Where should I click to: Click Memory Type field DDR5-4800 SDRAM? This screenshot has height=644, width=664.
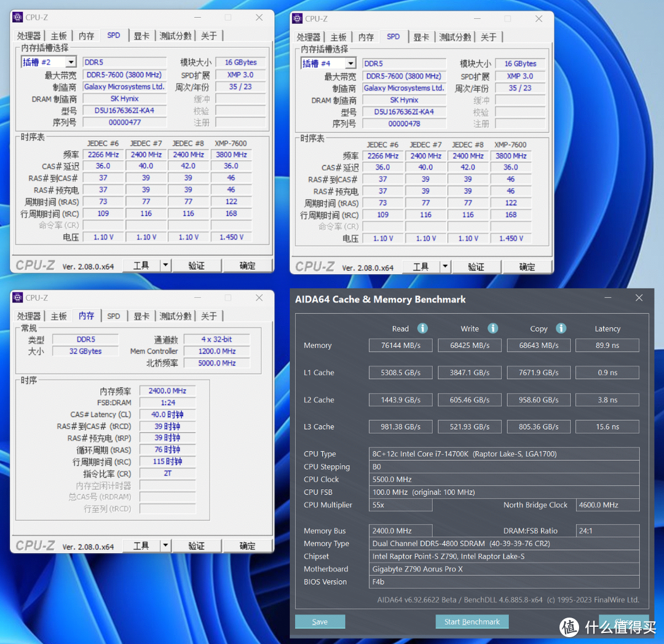pos(504,543)
